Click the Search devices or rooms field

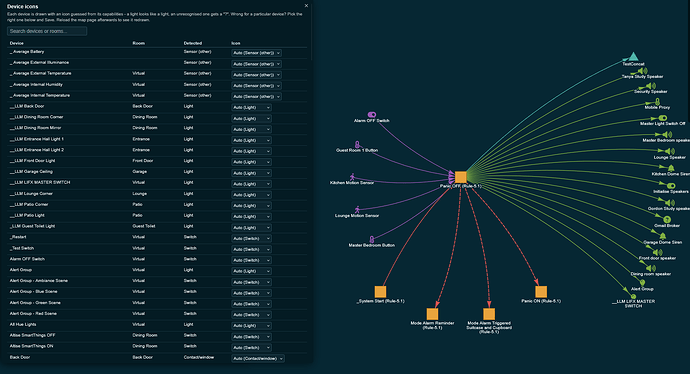click(47, 31)
